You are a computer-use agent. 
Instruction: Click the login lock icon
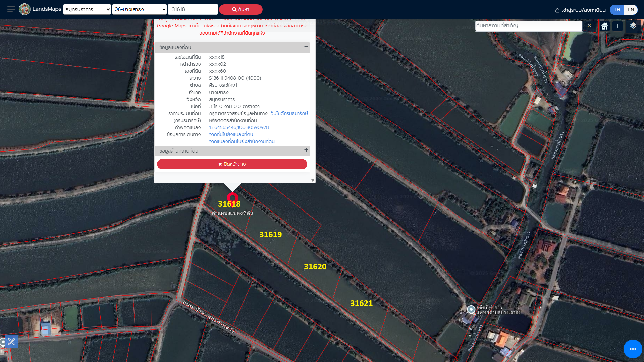point(557,10)
